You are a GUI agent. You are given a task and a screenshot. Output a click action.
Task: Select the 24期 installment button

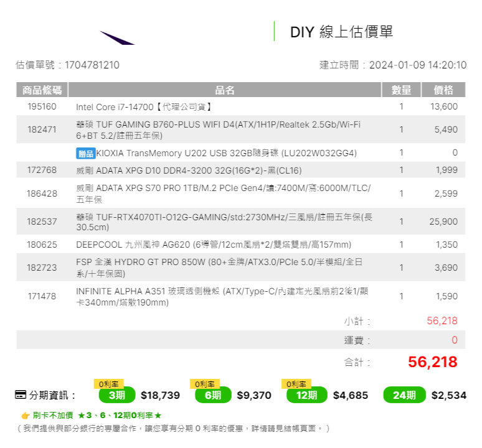pos(404,395)
